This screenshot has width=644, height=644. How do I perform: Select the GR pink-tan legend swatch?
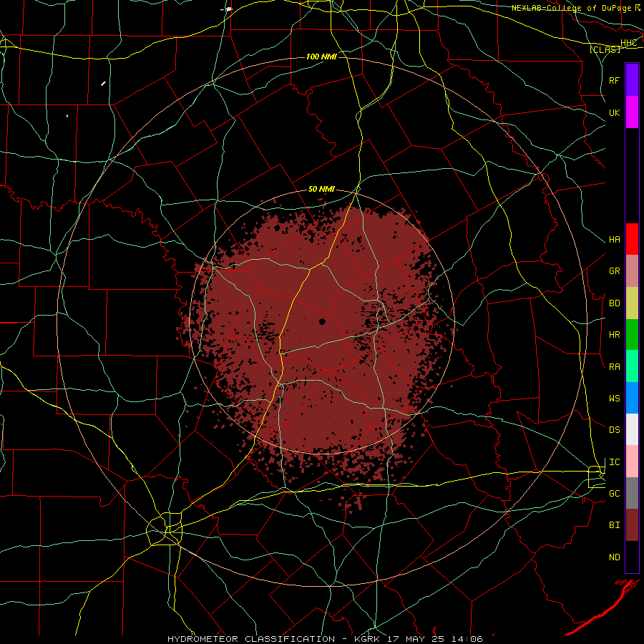[632, 270]
